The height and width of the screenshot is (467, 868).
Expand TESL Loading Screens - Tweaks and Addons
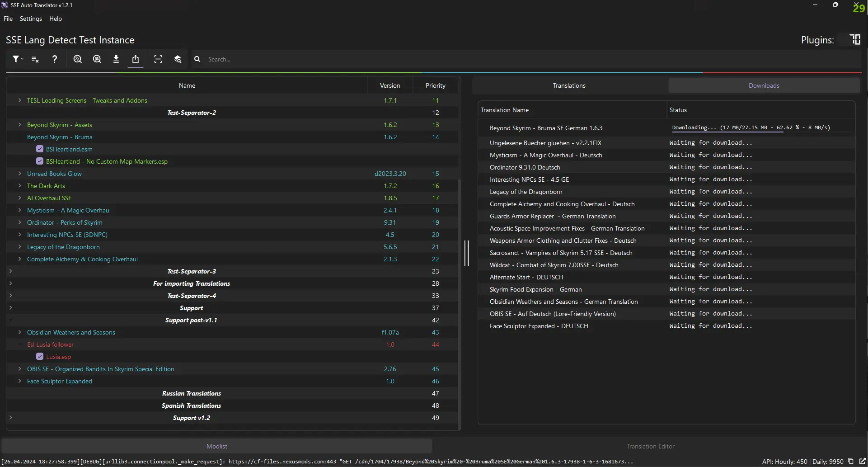[x=19, y=100]
